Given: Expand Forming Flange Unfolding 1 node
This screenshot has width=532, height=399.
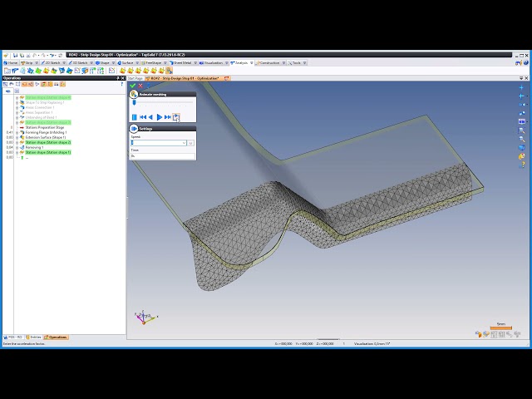Looking at the screenshot, I should 17,132.
